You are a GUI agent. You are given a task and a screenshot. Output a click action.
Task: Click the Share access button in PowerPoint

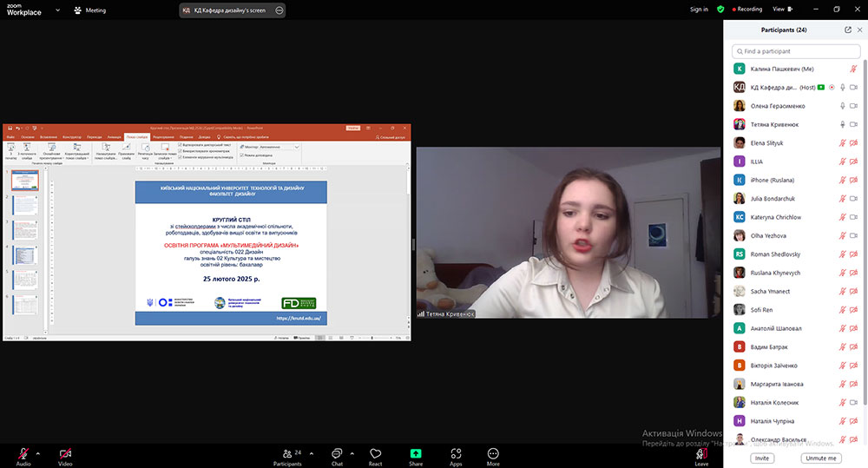(391, 137)
